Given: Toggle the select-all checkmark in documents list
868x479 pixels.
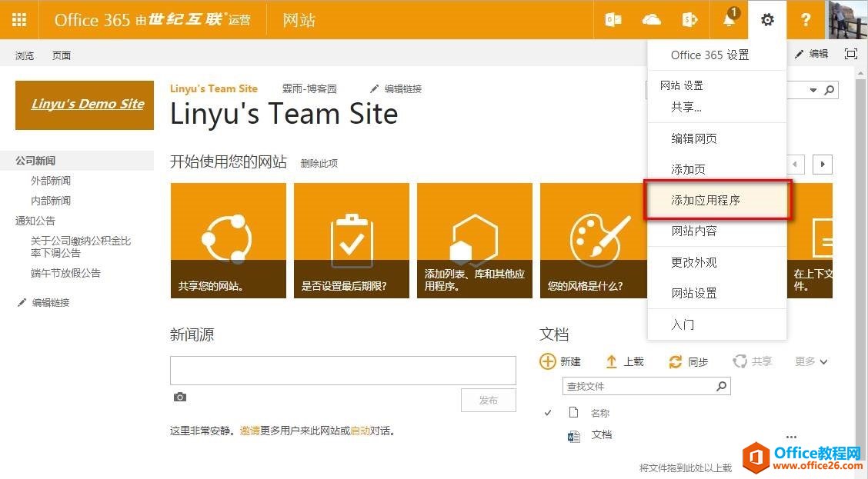Looking at the screenshot, I should (548, 413).
